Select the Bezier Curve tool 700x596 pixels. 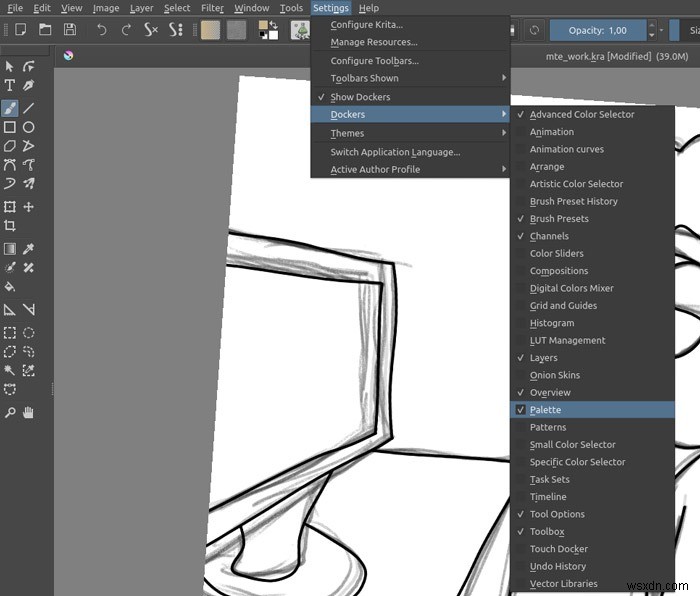pyautogui.click(x=10, y=165)
